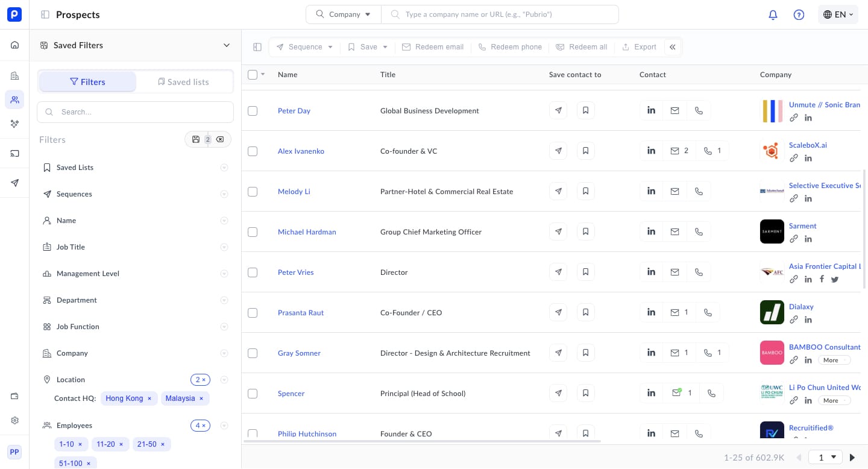The width and height of the screenshot is (868, 469).
Task: Open notifications bell icon
Action: click(x=773, y=15)
